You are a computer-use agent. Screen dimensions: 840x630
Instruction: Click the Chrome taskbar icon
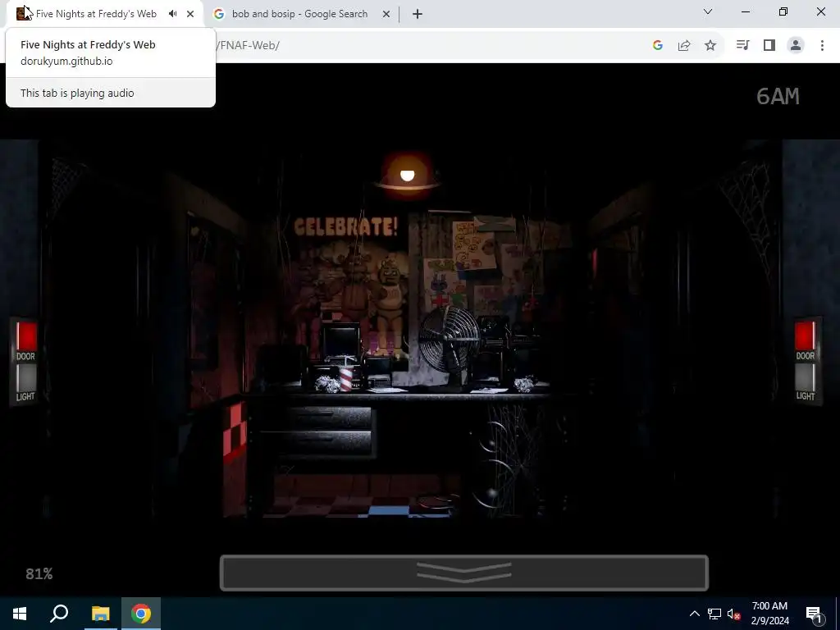pos(141,614)
